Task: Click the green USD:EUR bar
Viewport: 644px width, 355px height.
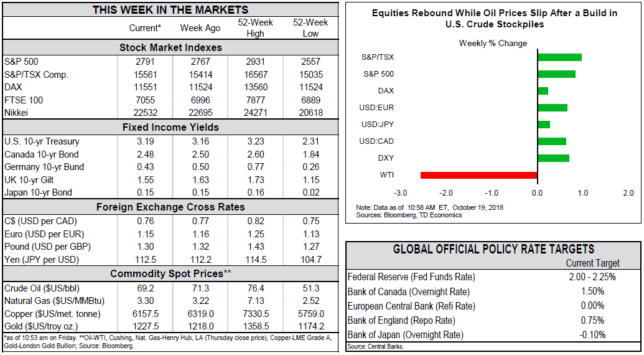Action: click(552, 108)
